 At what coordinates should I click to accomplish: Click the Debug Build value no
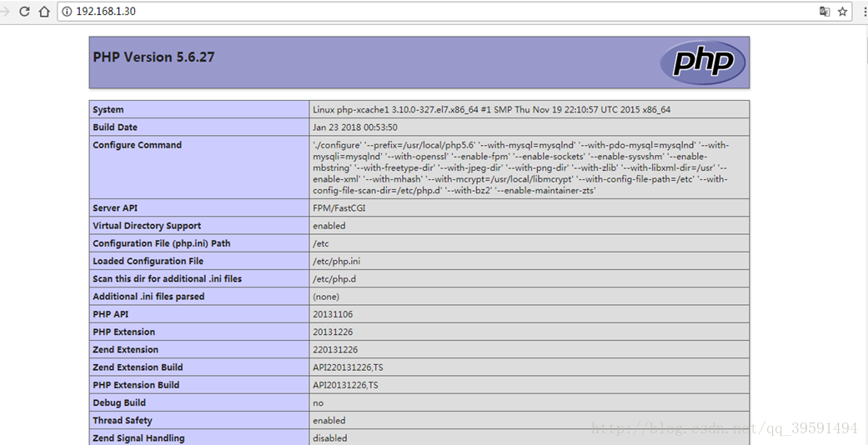click(x=319, y=402)
